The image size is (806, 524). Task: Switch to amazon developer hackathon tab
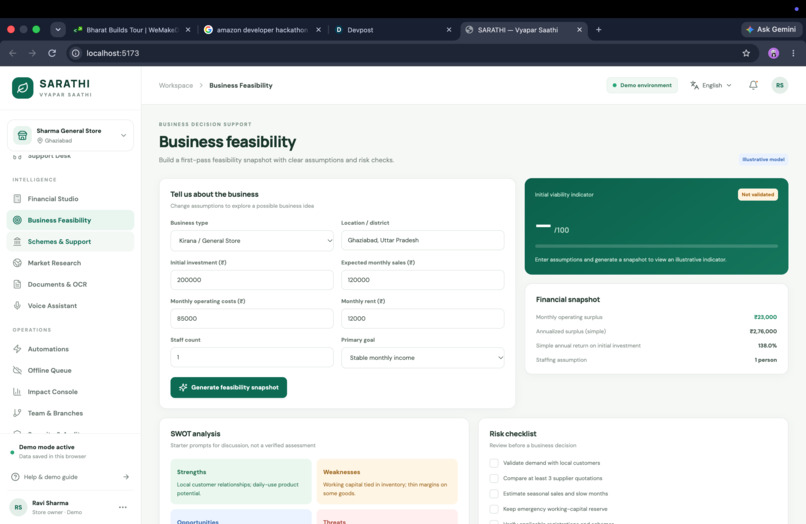[262, 30]
